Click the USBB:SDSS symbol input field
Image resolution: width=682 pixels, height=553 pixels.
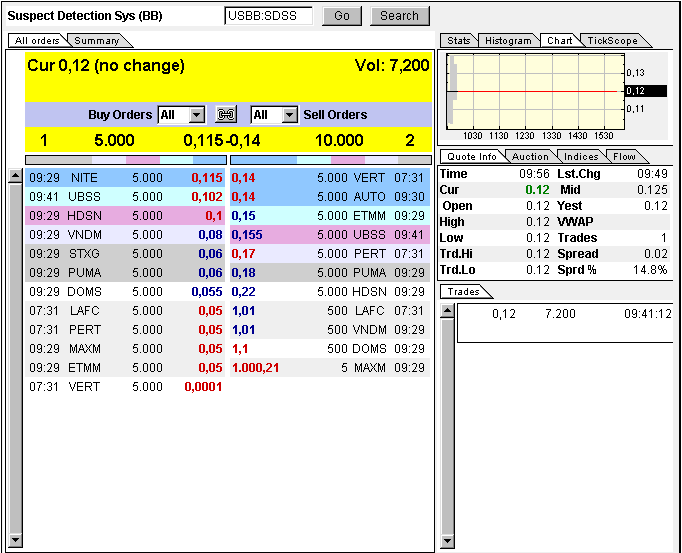(268, 16)
